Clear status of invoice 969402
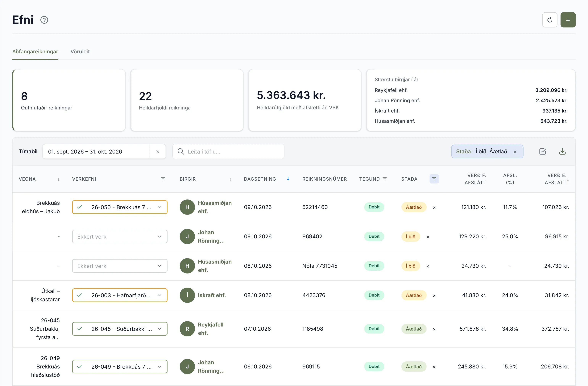 428,237
